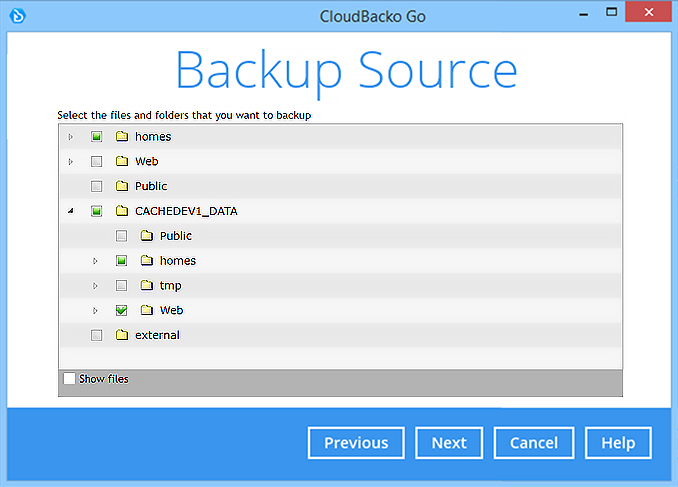Minimize the CloudBacko Go window
Screen dimensions: 678x487
click(584, 14)
